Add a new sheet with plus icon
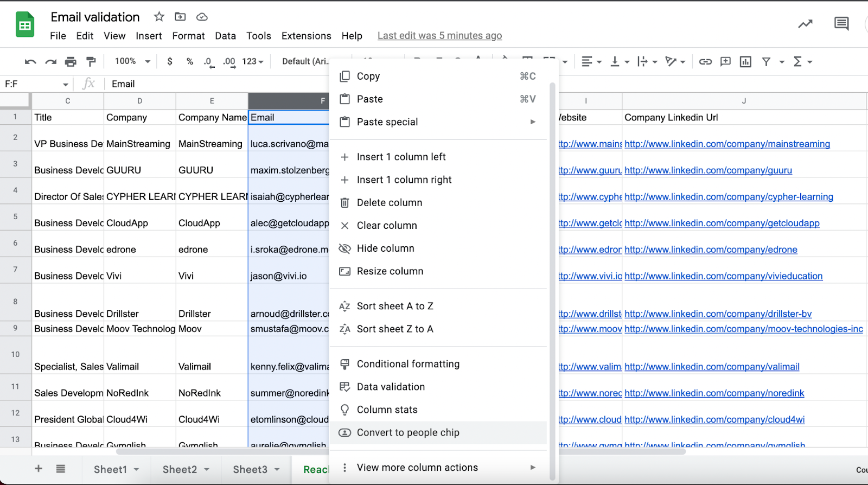The width and height of the screenshot is (868, 485). (39, 468)
